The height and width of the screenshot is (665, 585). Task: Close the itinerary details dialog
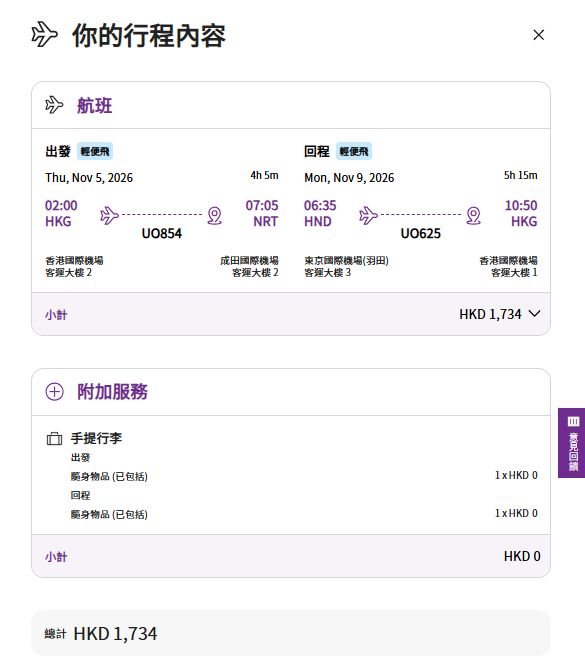[538, 35]
